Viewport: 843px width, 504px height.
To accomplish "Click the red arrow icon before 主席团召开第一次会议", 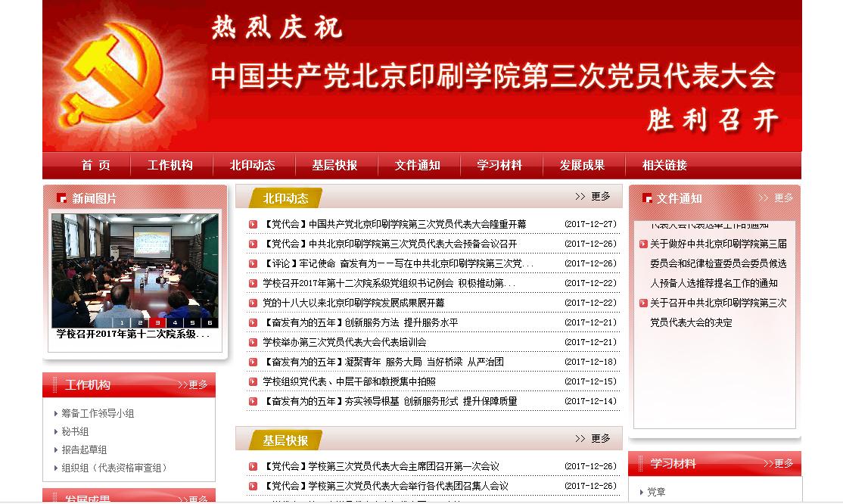I will [x=253, y=466].
